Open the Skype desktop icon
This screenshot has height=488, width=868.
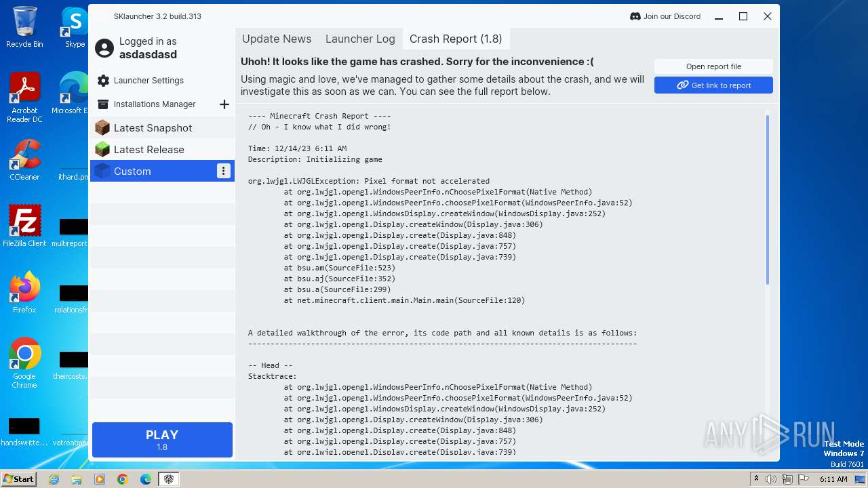click(75, 27)
